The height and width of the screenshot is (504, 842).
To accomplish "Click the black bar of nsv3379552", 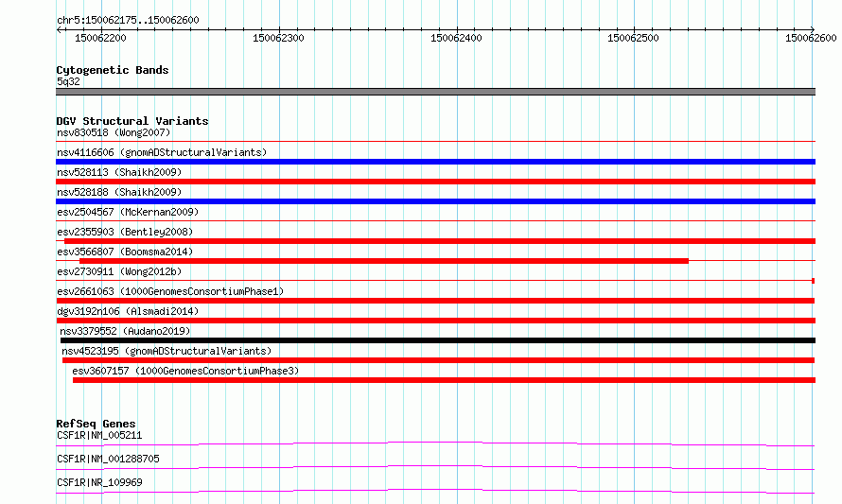I will (438, 340).
